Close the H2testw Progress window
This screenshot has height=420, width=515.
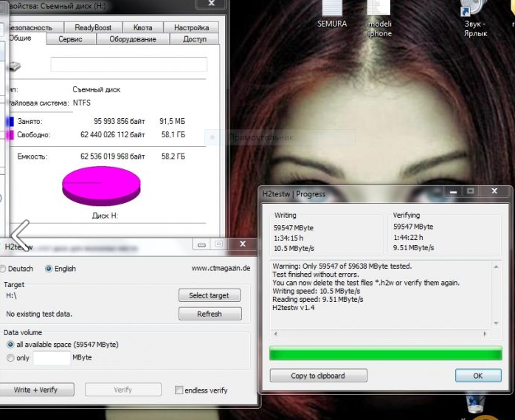[494, 191]
